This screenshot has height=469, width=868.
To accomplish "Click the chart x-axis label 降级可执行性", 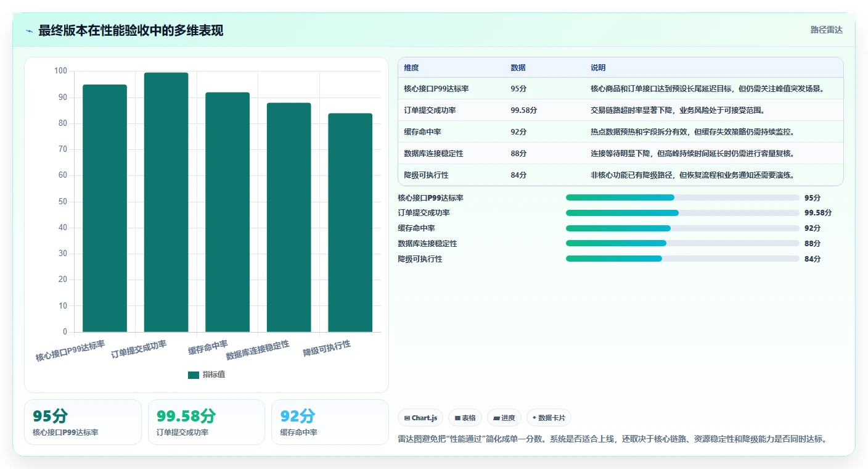I will point(327,349).
